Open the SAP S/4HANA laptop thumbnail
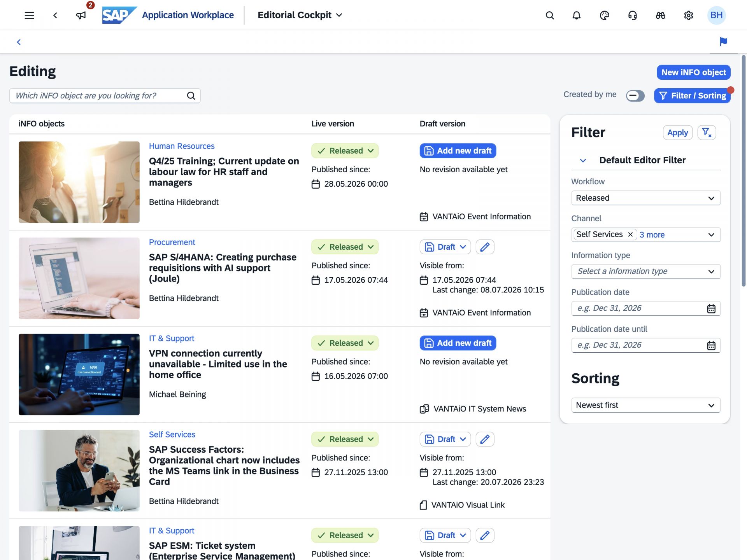The width and height of the screenshot is (747, 560). [79, 278]
